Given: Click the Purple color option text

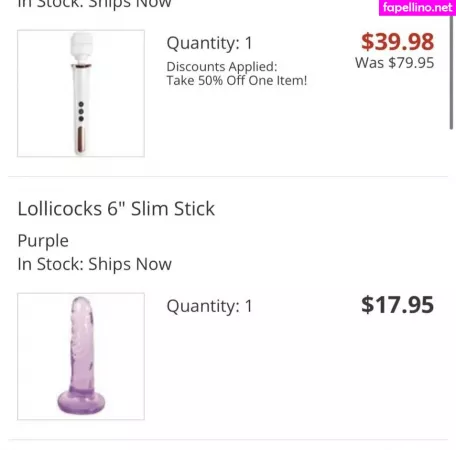Looking at the screenshot, I should tap(43, 241).
